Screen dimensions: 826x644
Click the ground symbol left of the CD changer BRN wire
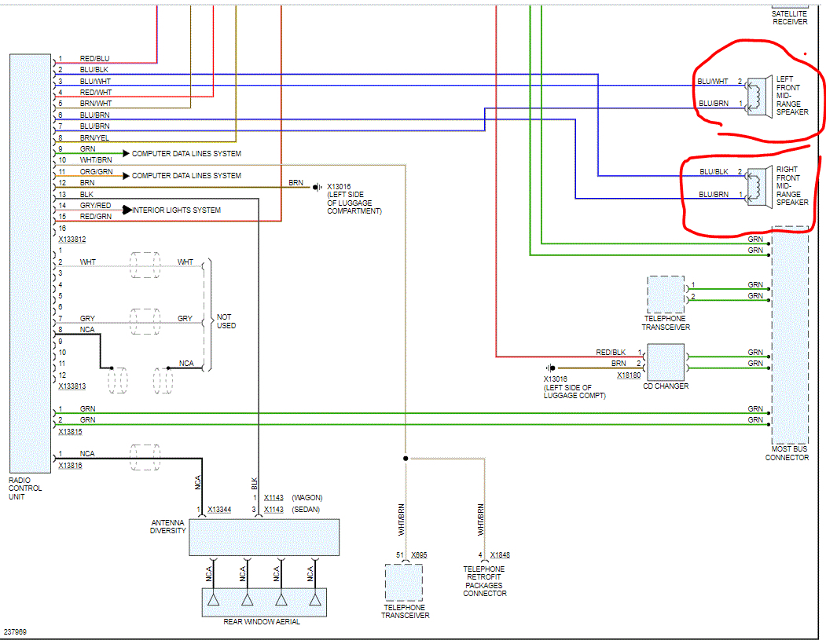click(x=551, y=368)
